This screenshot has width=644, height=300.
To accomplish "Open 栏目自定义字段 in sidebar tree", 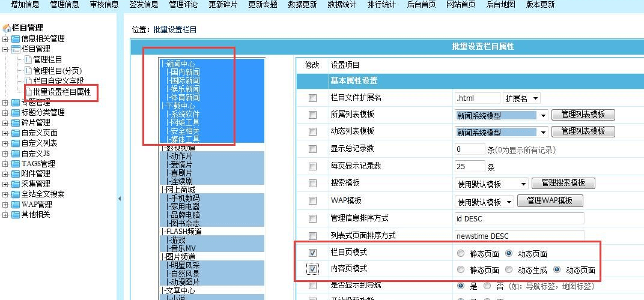I will [x=58, y=81].
